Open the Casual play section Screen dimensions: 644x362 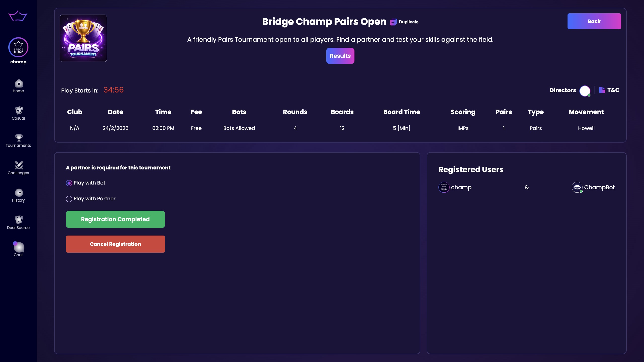point(18,113)
